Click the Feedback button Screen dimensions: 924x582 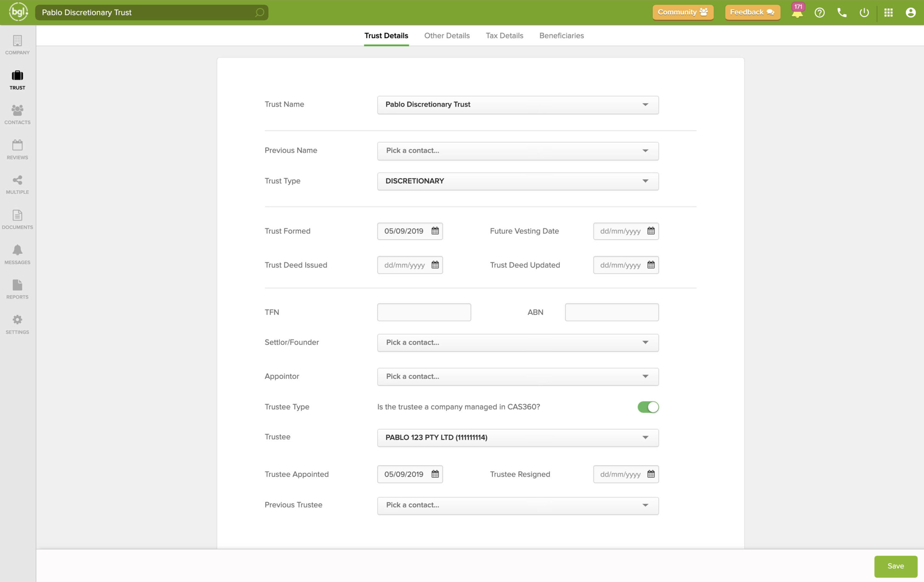[x=752, y=12]
